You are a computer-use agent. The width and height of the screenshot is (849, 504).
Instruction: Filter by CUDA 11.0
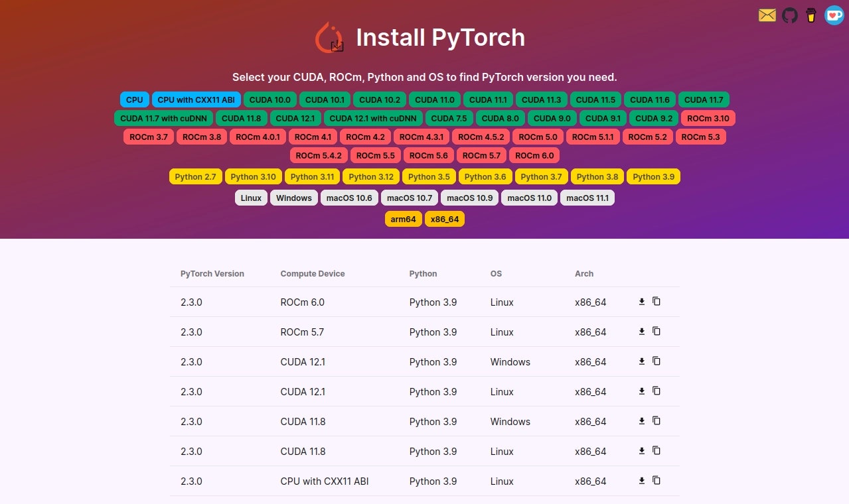point(435,100)
